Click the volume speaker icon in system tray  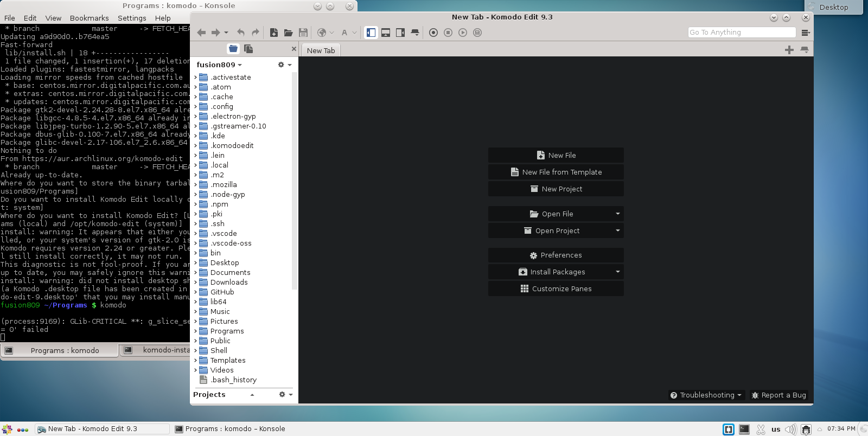click(x=791, y=429)
